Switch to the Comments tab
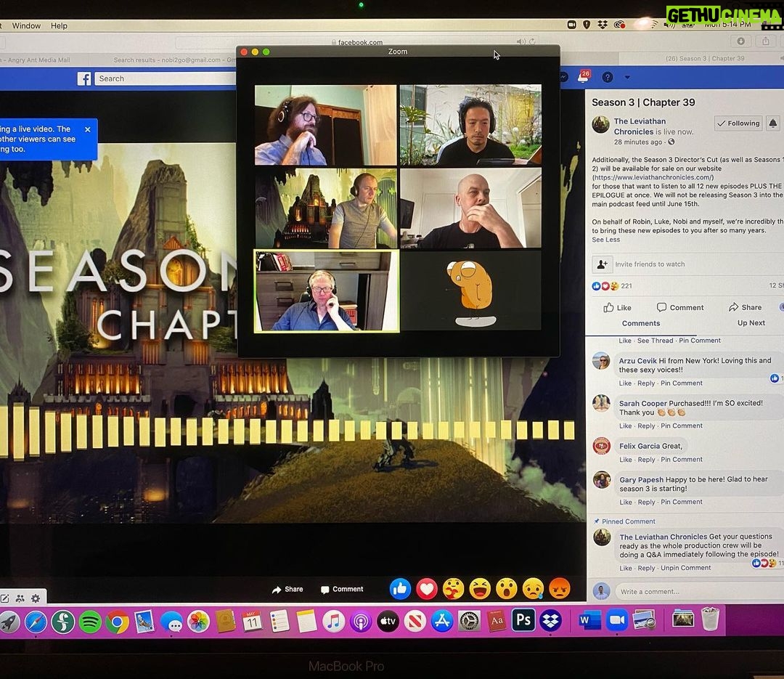784x679 pixels. 640,323
